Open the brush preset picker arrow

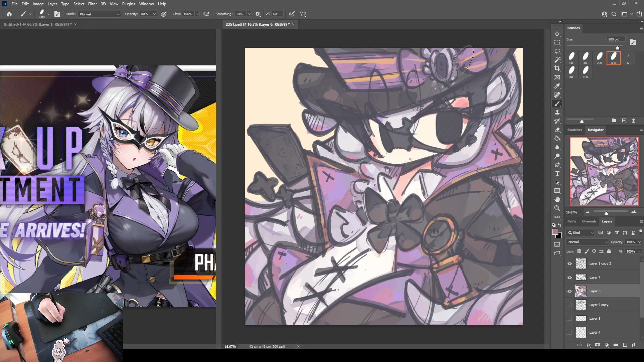click(49, 14)
